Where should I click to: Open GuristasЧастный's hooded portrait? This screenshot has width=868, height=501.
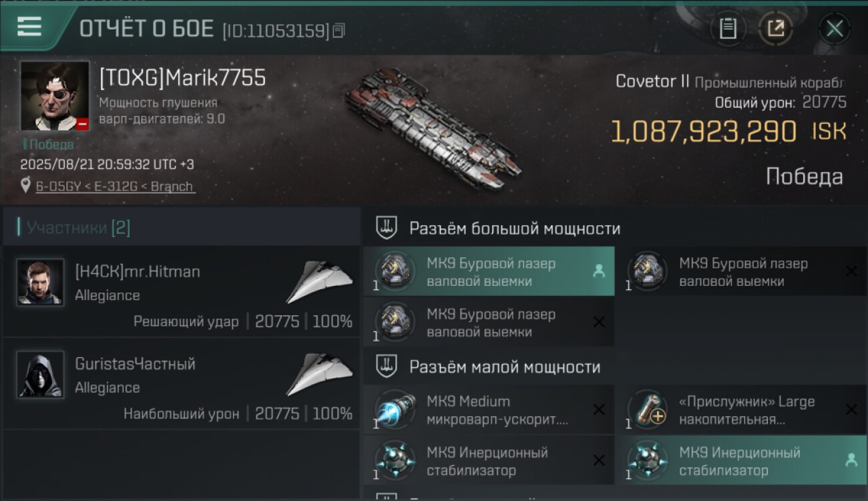[x=40, y=374]
